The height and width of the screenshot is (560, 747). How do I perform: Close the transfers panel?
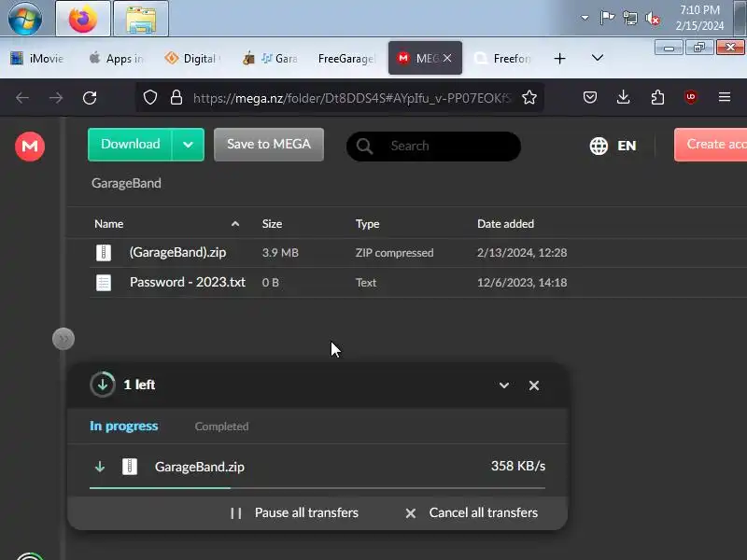coord(534,385)
